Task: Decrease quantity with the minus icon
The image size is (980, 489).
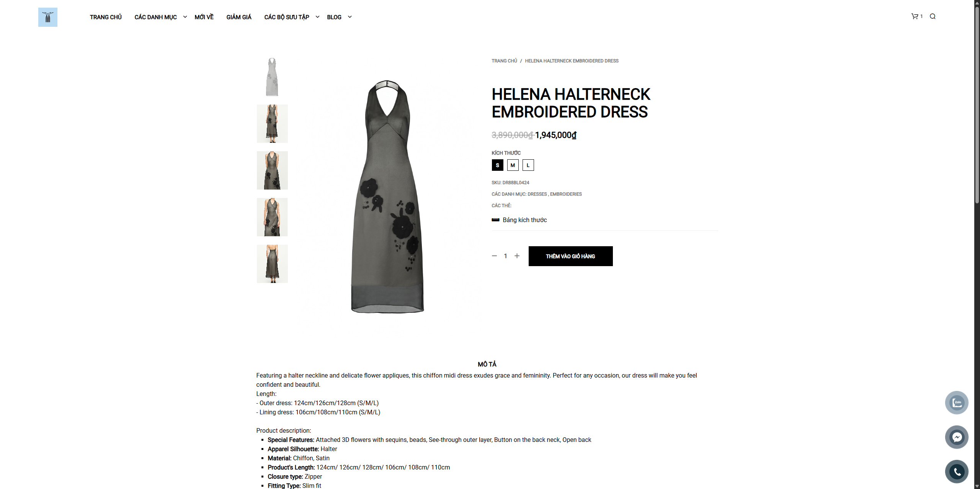Action: (494, 256)
